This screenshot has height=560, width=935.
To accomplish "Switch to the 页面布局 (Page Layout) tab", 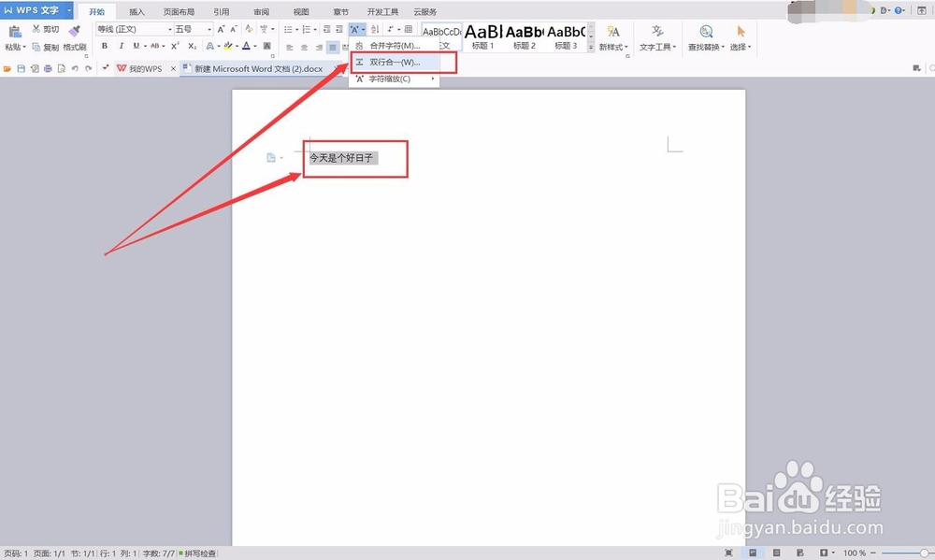I will click(x=179, y=11).
